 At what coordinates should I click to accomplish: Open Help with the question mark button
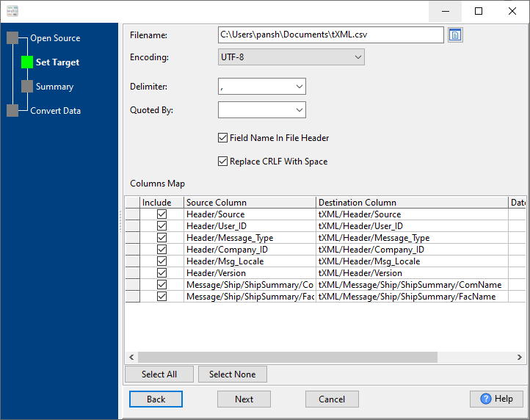[496, 399]
